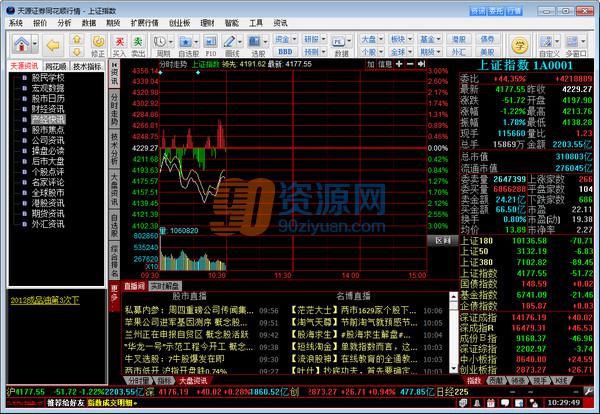Switch to the 实时解盘 tab
This screenshot has height=414, width=600.
[x=165, y=286]
